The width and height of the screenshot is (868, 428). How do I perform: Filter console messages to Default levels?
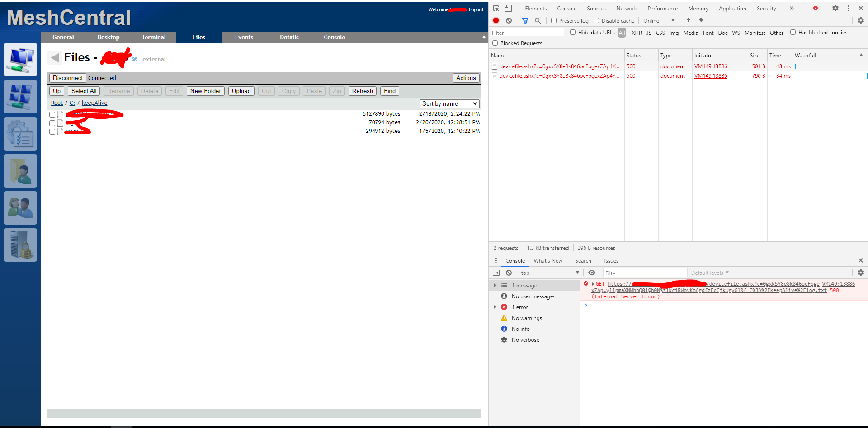pos(709,273)
